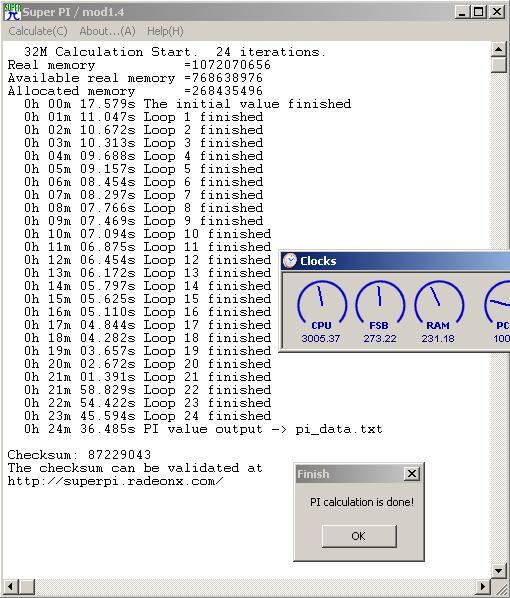Click the 'PI value output -> pi_data.txt' line
The height and width of the screenshot is (598, 510).
click(203, 429)
